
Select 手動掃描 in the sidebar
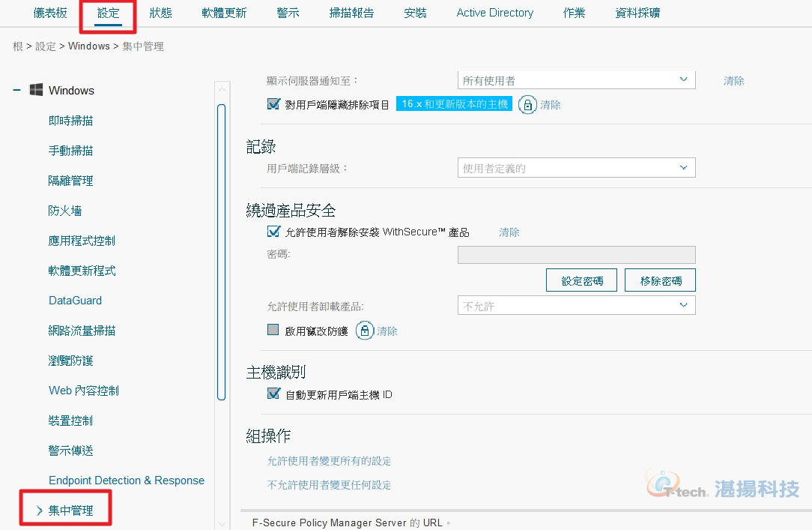(x=71, y=151)
